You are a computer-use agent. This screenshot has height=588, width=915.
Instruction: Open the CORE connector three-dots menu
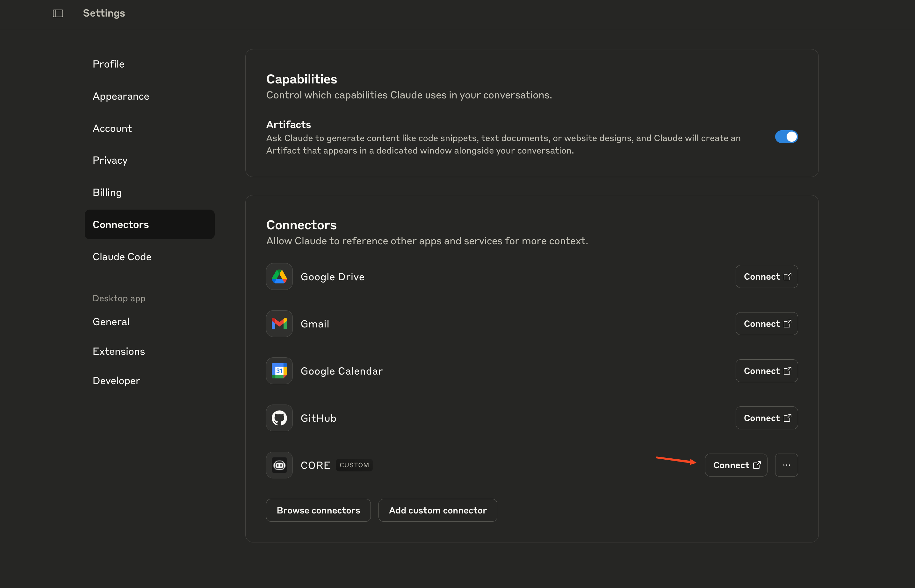coord(786,465)
